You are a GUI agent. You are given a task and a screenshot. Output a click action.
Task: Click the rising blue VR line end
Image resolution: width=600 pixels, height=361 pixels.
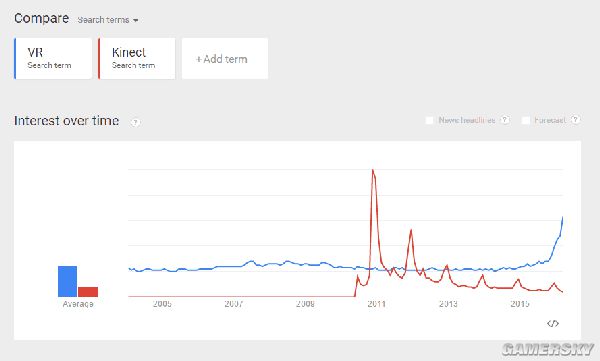click(x=562, y=219)
